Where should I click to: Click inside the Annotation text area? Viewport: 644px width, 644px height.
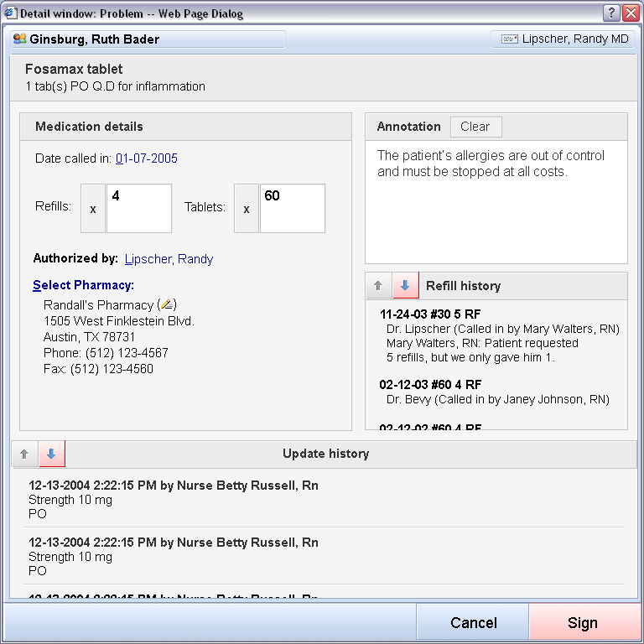496,202
